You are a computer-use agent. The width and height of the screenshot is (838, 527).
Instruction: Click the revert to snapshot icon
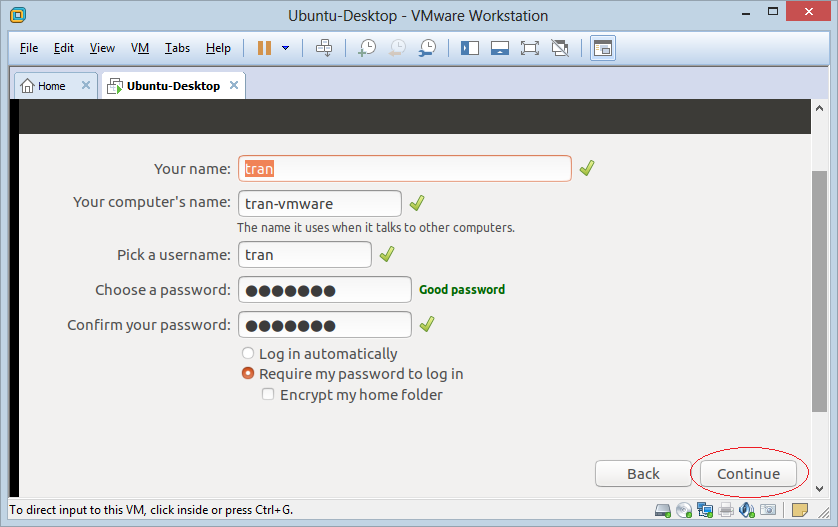click(397, 48)
